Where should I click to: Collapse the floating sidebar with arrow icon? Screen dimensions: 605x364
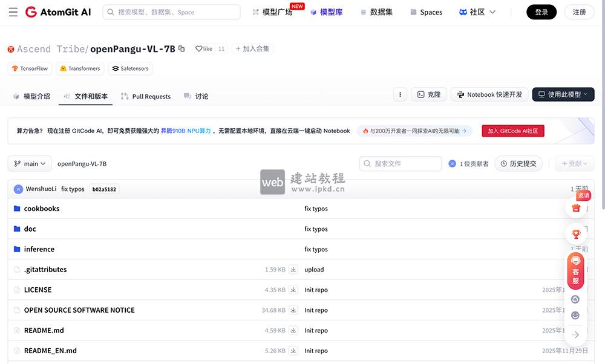[575, 334]
